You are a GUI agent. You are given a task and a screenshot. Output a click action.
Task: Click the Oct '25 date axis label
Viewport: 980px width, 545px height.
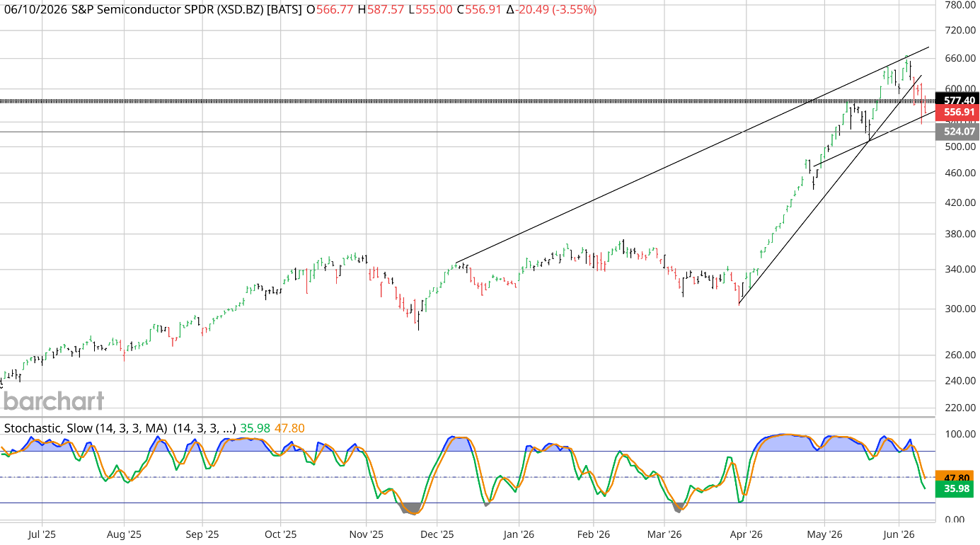280,534
